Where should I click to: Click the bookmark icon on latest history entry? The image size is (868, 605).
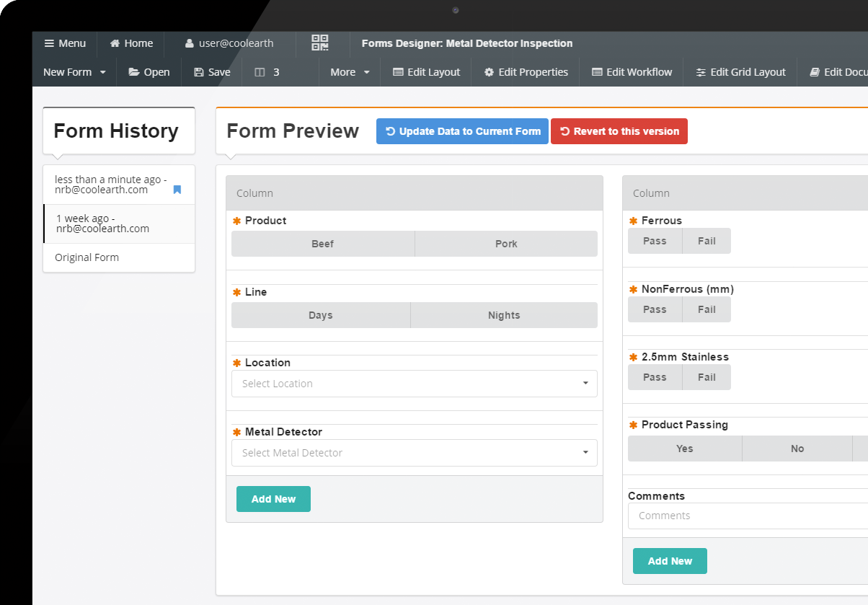coord(177,190)
